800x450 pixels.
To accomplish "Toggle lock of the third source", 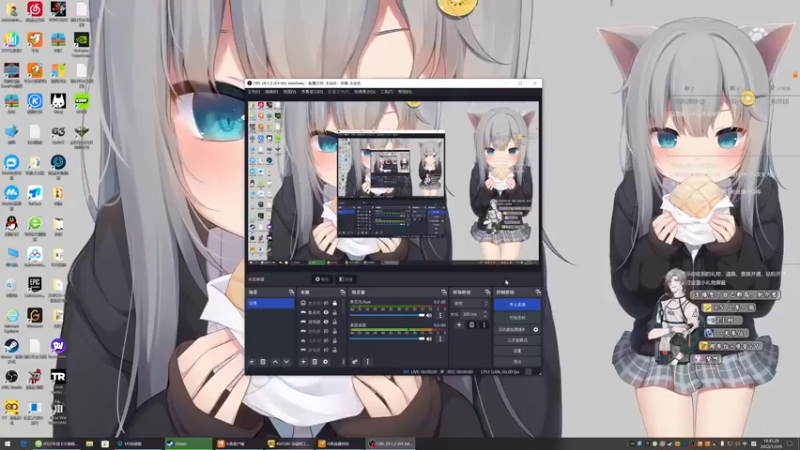I will 335,322.
